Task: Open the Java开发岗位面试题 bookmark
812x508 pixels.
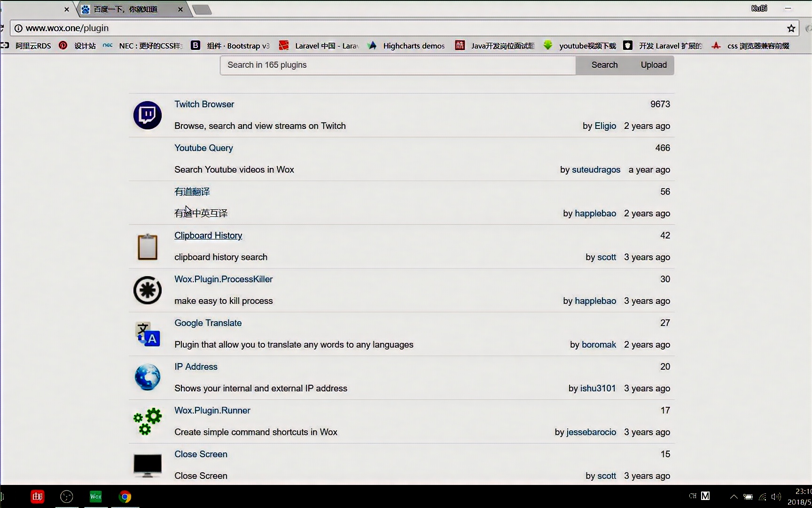Action: [x=495, y=46]
